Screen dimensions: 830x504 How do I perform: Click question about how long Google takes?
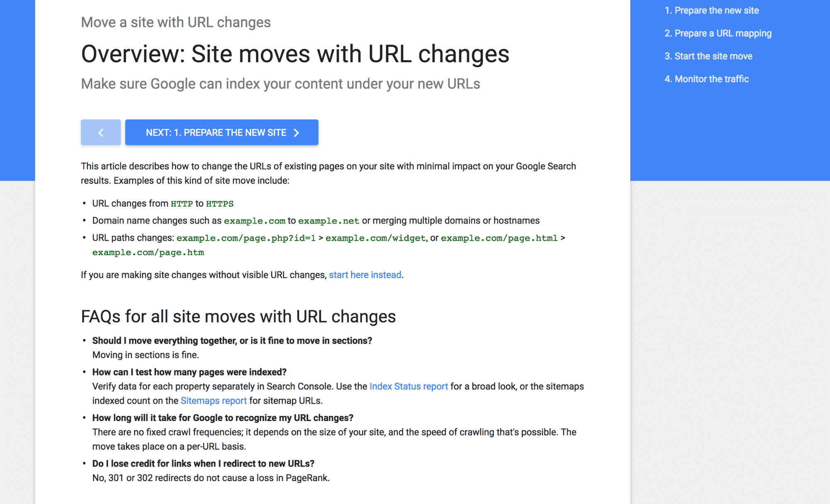pyautogui.click(x=223, y=418)
